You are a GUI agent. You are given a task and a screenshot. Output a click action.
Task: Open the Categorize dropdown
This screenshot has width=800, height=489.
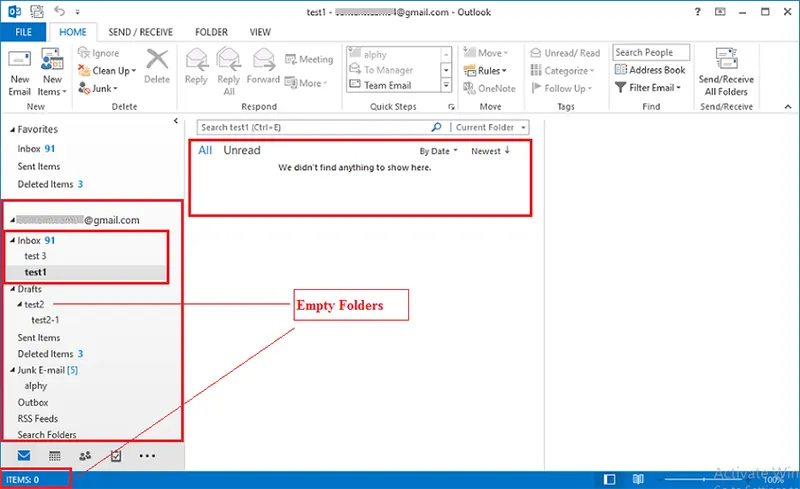pos(562,70)
